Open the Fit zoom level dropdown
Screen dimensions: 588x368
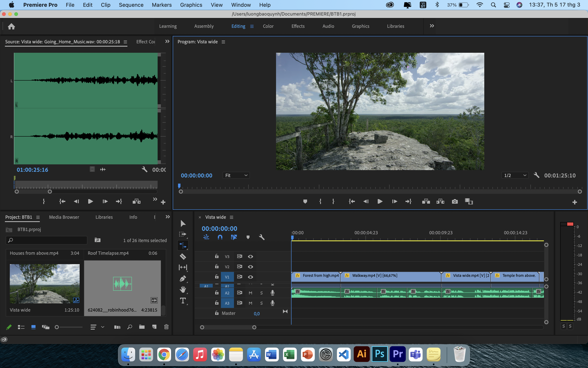tap(236, 175)
